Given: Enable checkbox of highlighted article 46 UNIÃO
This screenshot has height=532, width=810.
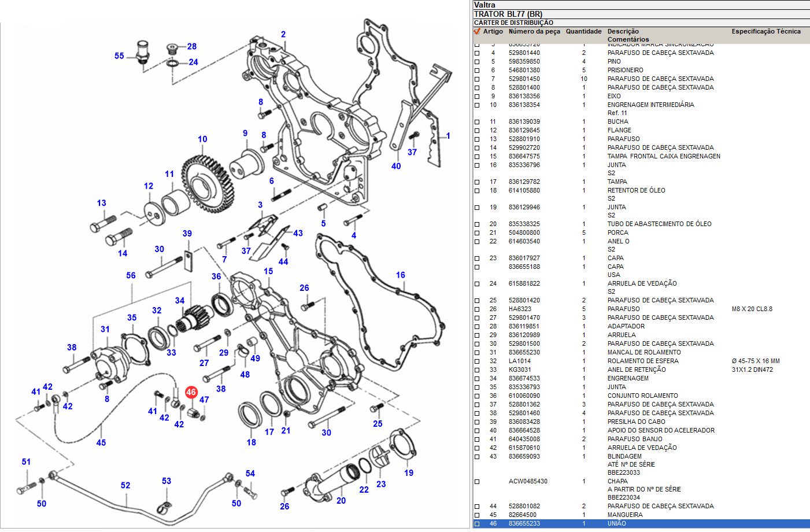Looking at the screenshot, I should point(477,524).
